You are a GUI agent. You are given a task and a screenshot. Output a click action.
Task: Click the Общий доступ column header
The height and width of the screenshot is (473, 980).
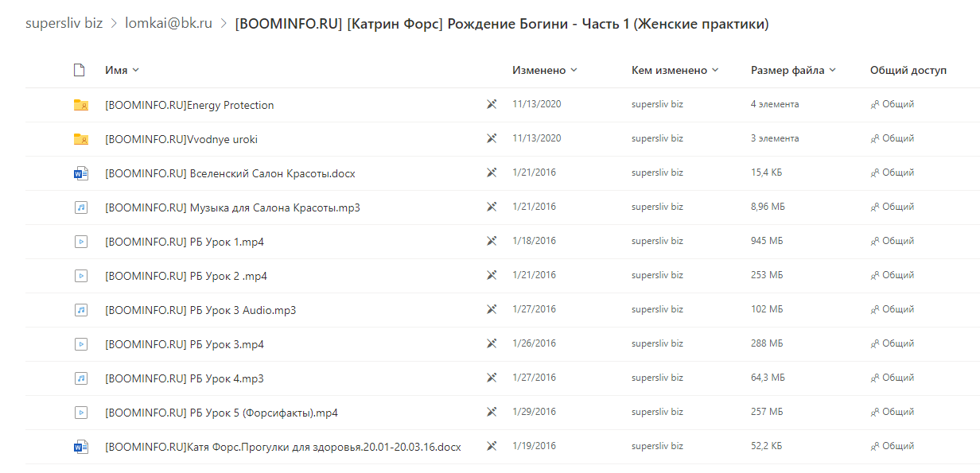point(908,70)
